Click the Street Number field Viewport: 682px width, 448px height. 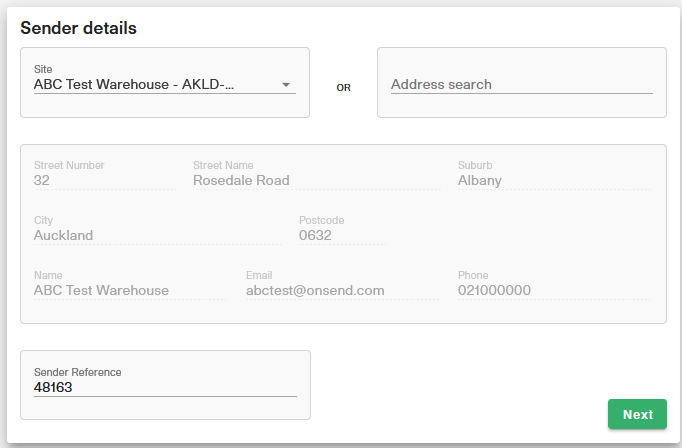[x=100, y=181]
